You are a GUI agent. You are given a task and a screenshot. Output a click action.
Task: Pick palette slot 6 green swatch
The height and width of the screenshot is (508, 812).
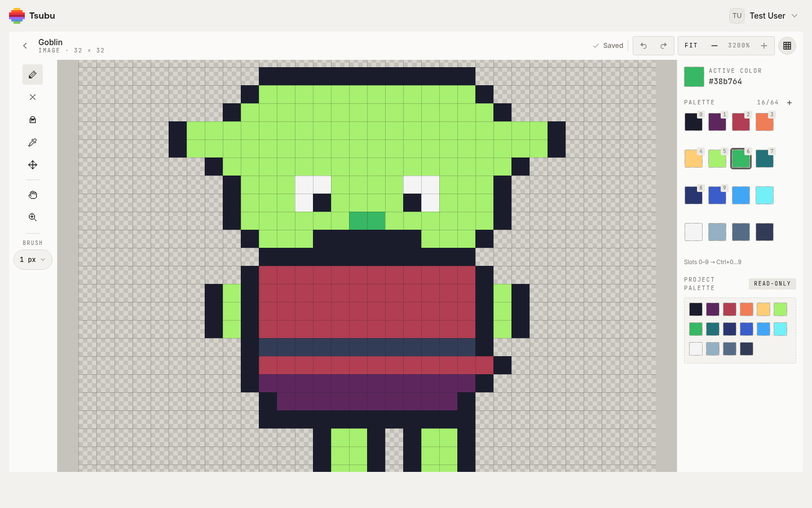(741, 159)
